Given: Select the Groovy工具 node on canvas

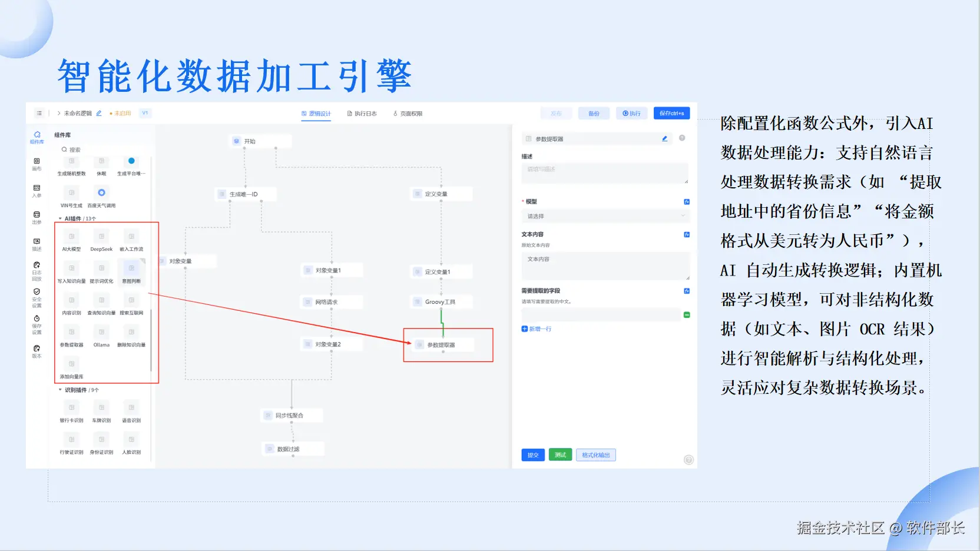Looking at the screenshot, I should (x=442, y=302).
